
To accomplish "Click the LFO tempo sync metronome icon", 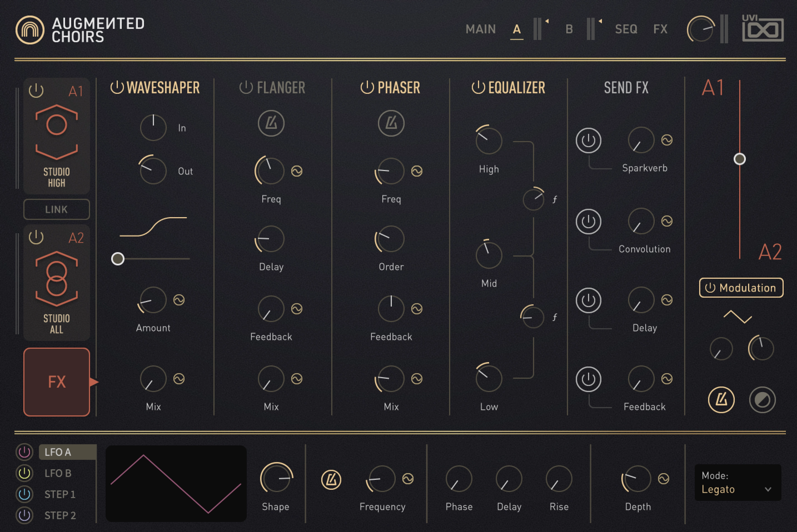I will click(331, 480).
